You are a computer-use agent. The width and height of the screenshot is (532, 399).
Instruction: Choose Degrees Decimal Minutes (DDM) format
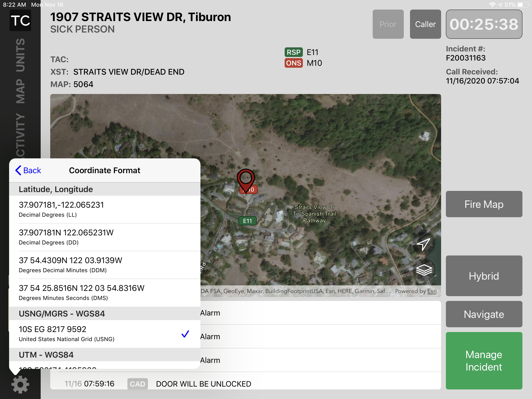point(105,265)
